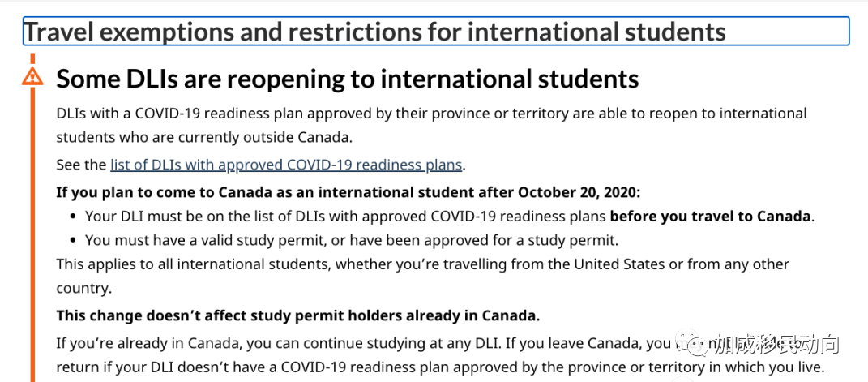
Task: Click the Chinese watermark text 加成移民动向
Action: 776,346
